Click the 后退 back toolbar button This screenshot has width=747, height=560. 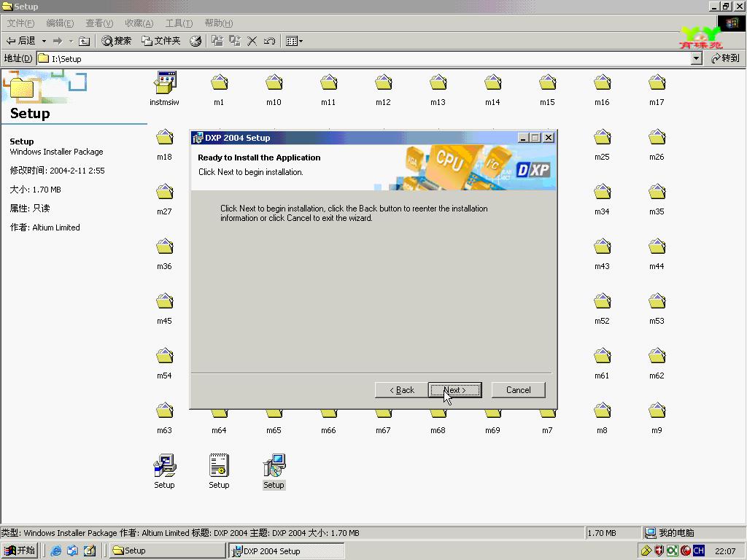[x=21, y=41]
